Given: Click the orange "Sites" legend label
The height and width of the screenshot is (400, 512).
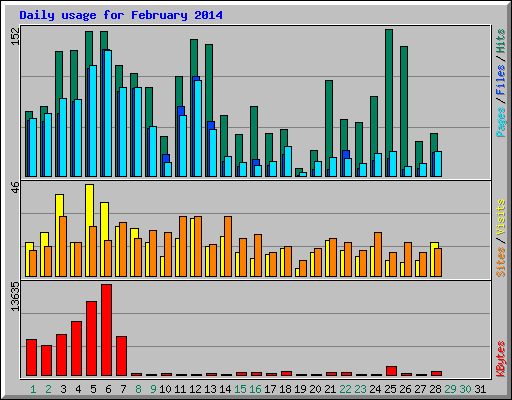Looking at the screenshot, I should 501,262.
